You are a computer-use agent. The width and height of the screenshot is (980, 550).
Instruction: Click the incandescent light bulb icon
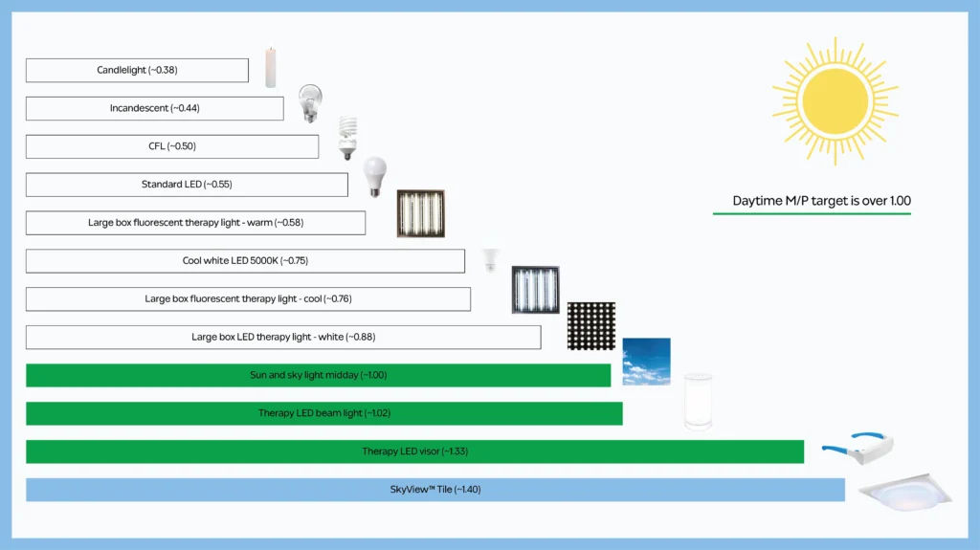[310, 103]
